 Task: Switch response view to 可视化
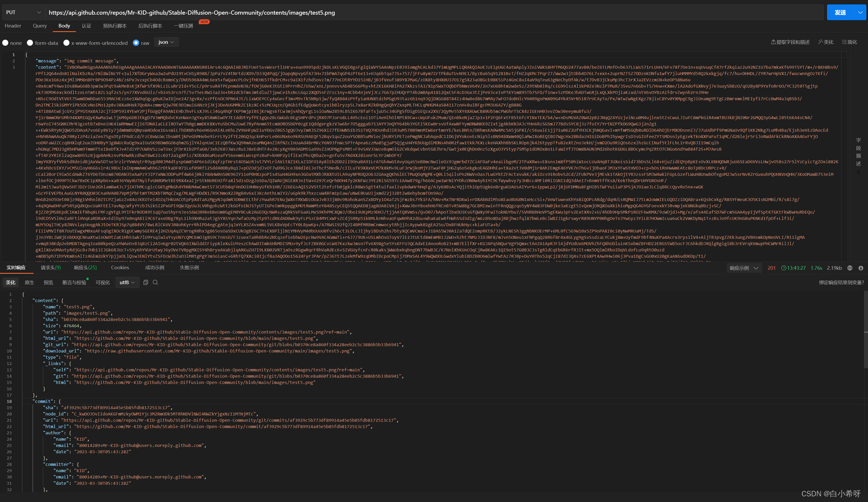[103, 282]
